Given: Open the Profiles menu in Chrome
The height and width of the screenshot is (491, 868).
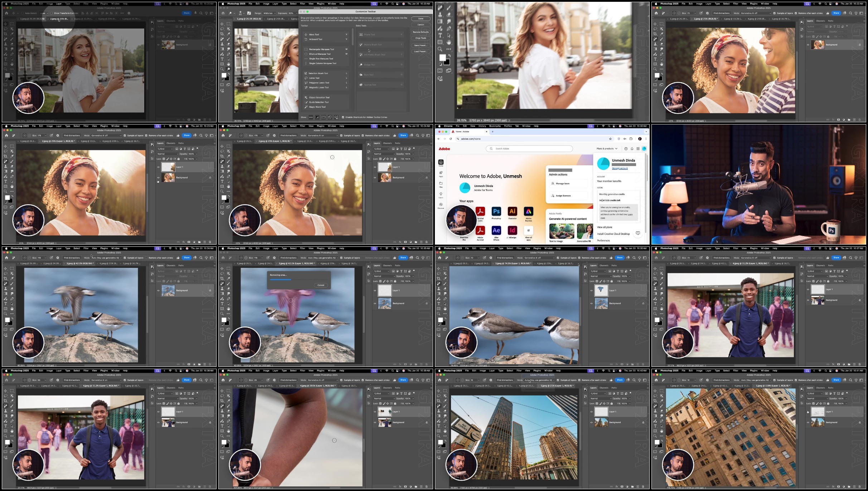Looking at the screenshot, I should [508, 126].
